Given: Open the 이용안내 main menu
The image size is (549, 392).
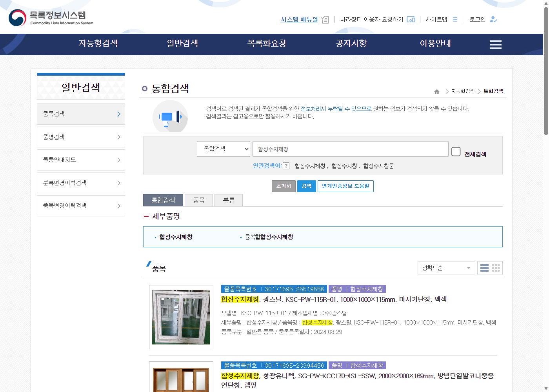Looking at the screenshot, I should [435, 44].
